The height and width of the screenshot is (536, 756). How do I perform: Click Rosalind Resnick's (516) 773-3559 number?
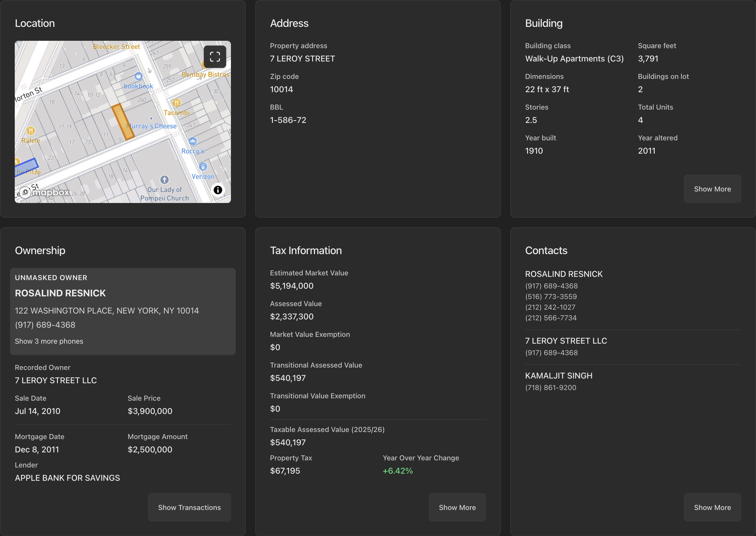tap(551, 297)
